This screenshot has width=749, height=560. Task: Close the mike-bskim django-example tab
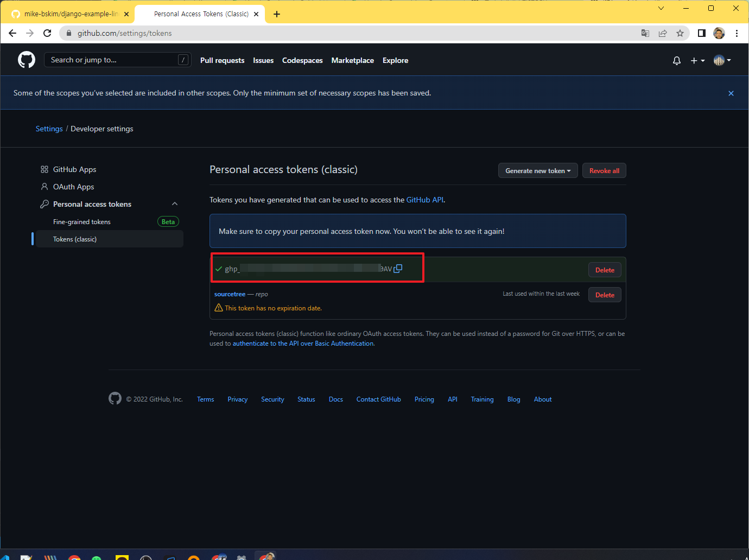click(126, 14)
